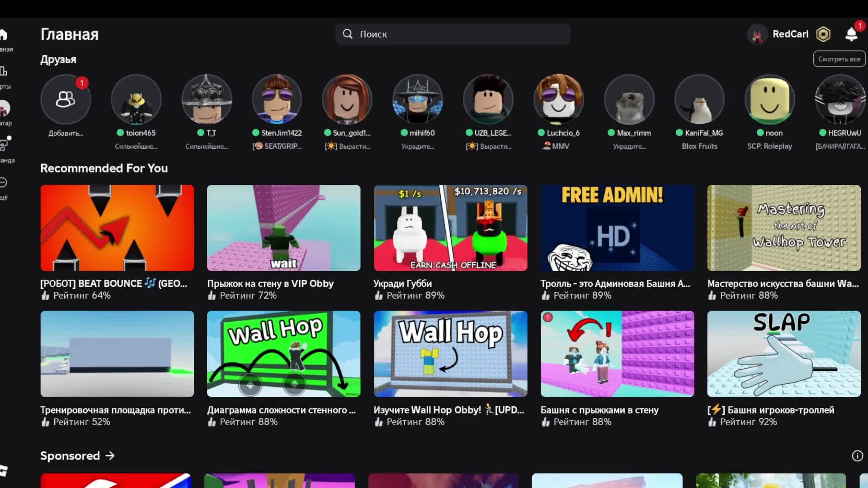The image size is (868, 488).
Task: Open BEAT BOUNCE game thumbnail
Action: (x=117, y=228)
